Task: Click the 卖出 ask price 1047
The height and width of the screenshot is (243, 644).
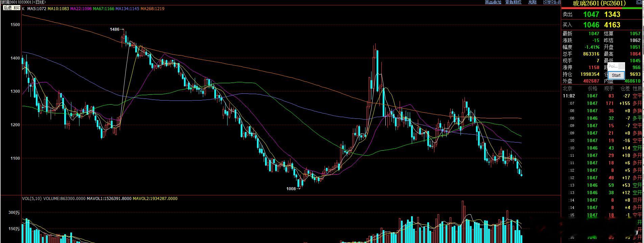Action: click(x=591, y=14)
